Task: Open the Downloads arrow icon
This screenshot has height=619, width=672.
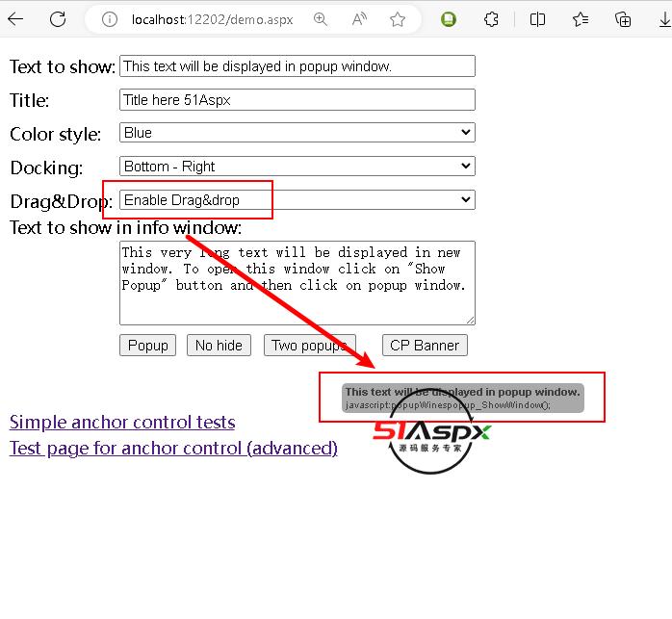Action: (664, 19)
